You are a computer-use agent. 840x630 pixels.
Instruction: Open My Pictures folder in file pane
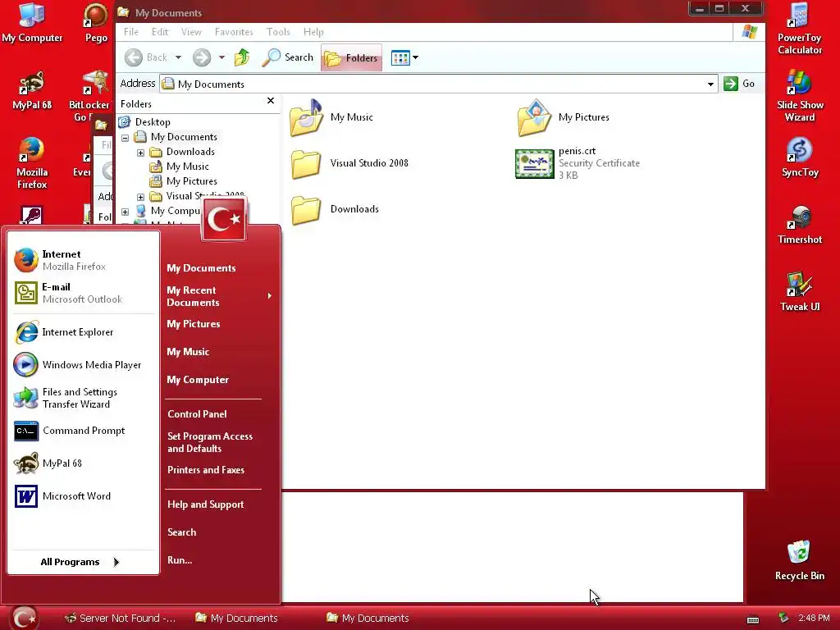(563, 117)
